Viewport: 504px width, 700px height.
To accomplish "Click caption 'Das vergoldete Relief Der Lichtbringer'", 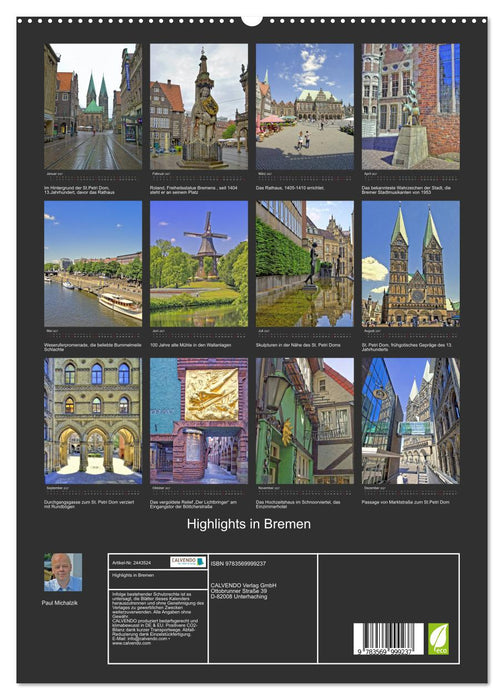I will click(x=193, y=504).
